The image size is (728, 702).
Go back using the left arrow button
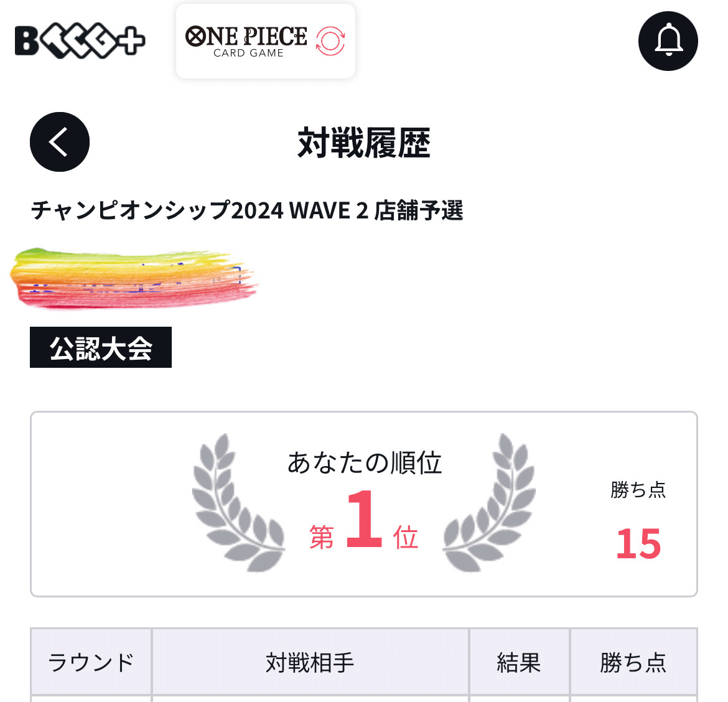point(60,142)
